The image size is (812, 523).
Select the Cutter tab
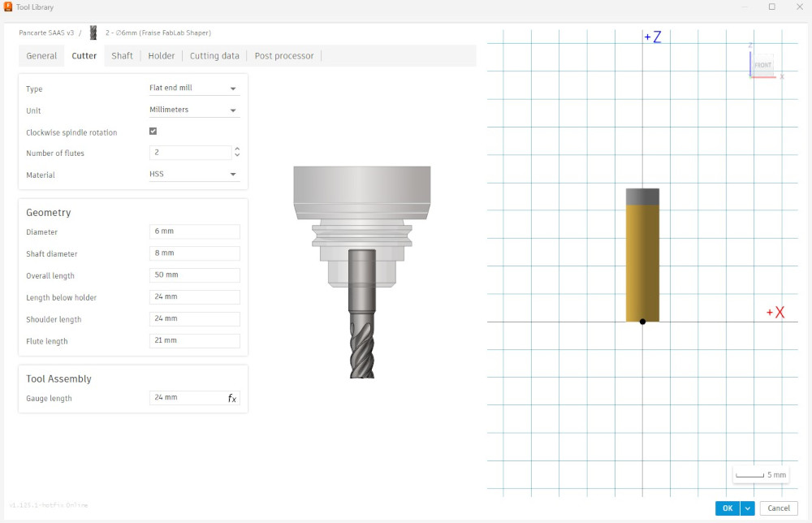pyautogui.click(x=84, y=56)
